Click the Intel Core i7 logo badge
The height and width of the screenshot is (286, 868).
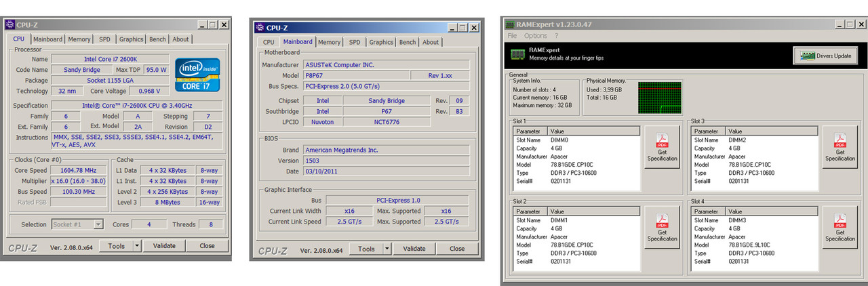(197, 75)
